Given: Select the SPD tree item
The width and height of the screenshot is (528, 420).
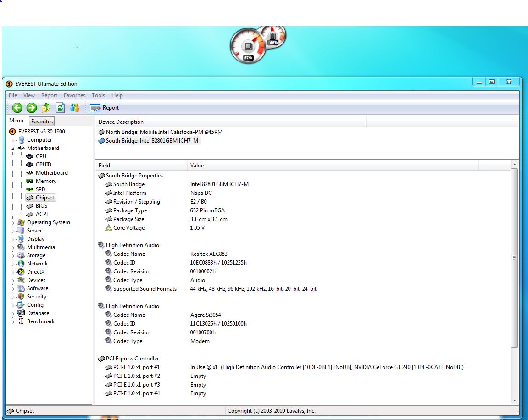Looking at the screenshot, I should (40, 189).
